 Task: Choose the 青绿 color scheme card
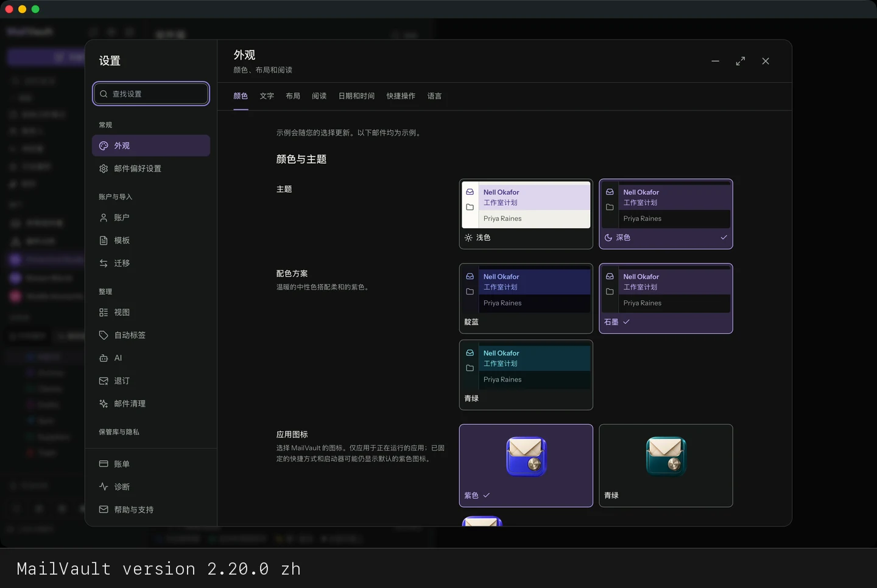[526, 375]
